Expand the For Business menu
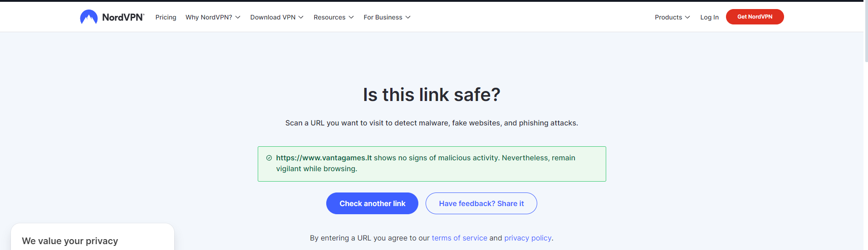Image resolution: width=868 pixels, height=250 pixels. click(x=387, y=17)
